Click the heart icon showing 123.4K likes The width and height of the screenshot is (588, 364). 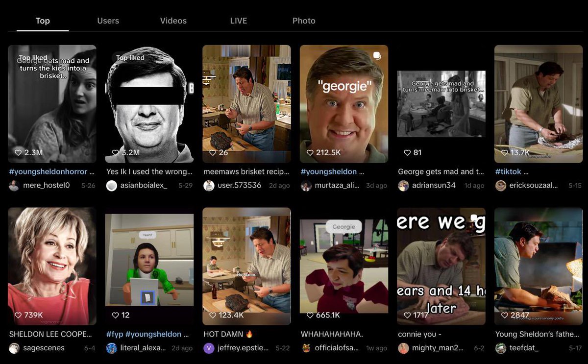(213, 315)
